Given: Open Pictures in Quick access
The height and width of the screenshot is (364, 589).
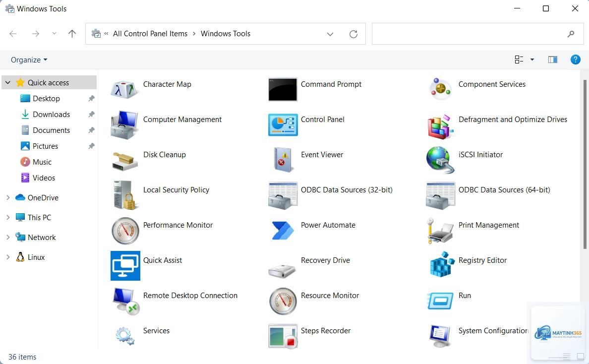Looking at the screenshot, I should click(x=45, y=146).
